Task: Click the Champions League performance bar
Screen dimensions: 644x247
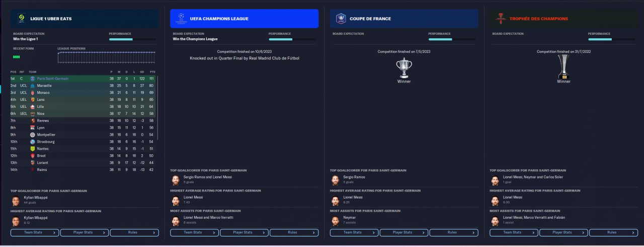Action: (292, 39)
